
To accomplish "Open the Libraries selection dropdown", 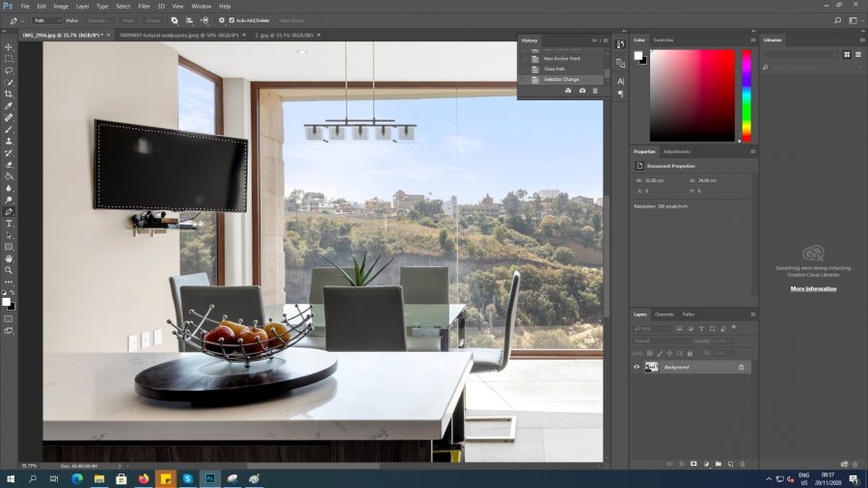I will click(x=800, y=54).
